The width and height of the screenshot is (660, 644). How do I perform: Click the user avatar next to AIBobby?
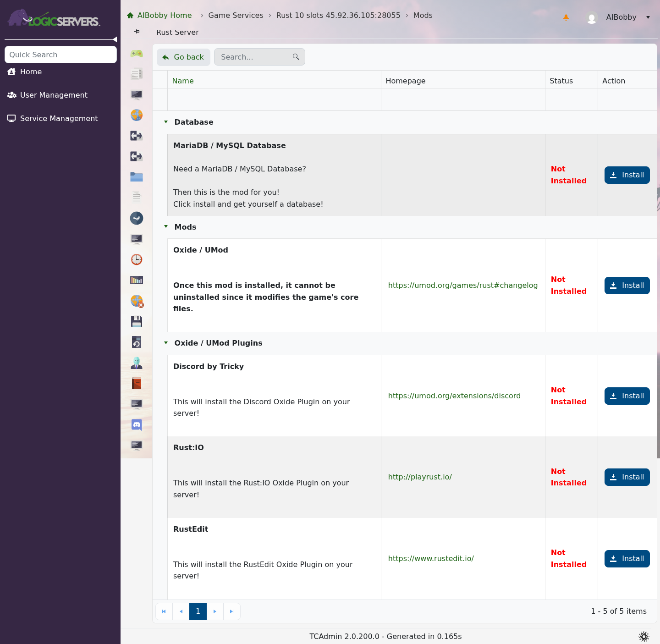pos(592,18)
